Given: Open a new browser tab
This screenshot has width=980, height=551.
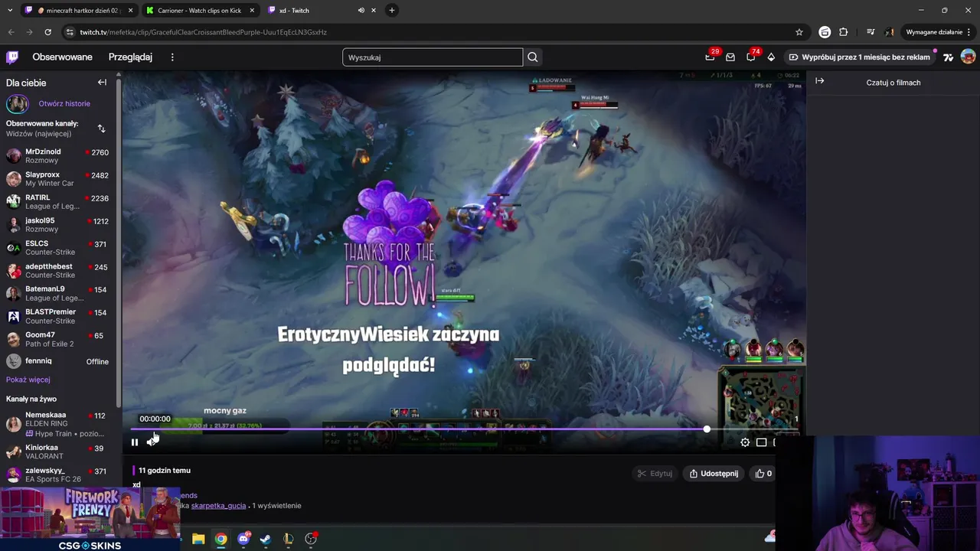Looking at the screenshot, I should 392,11.
